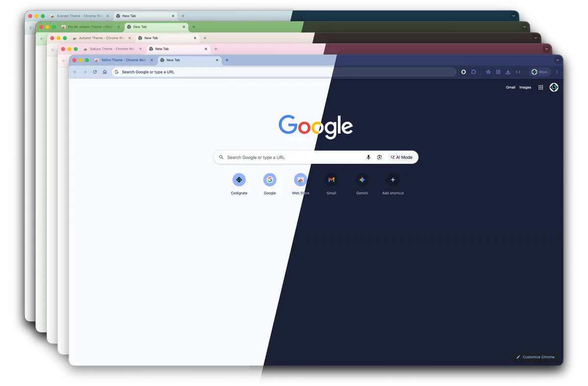Open Chrome's three-dot menu
Image resolution: width=588 pixels, height=386 pixels.
pyautogui.click(x=557, y=72)
